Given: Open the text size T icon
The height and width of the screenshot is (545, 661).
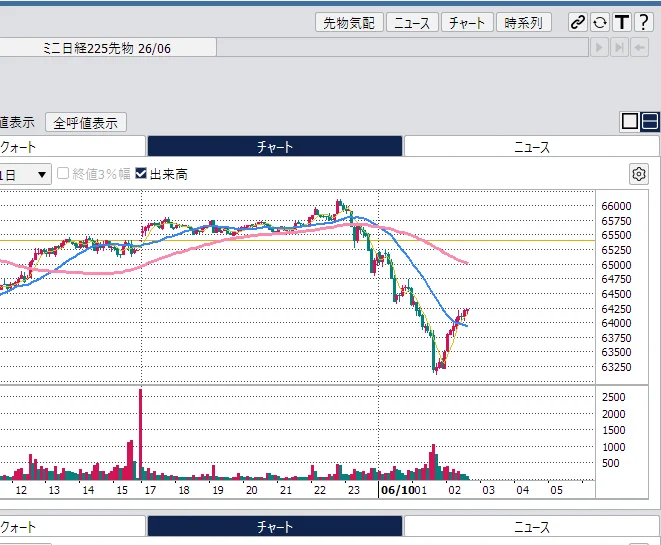Looking at the screenshot, I should (622, 22).
